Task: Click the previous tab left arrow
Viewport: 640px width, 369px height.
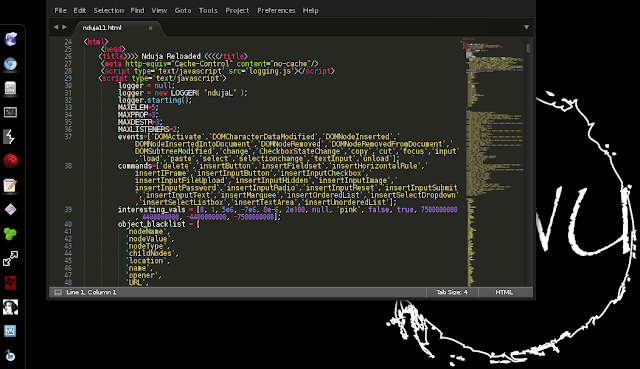Action: 56,27
